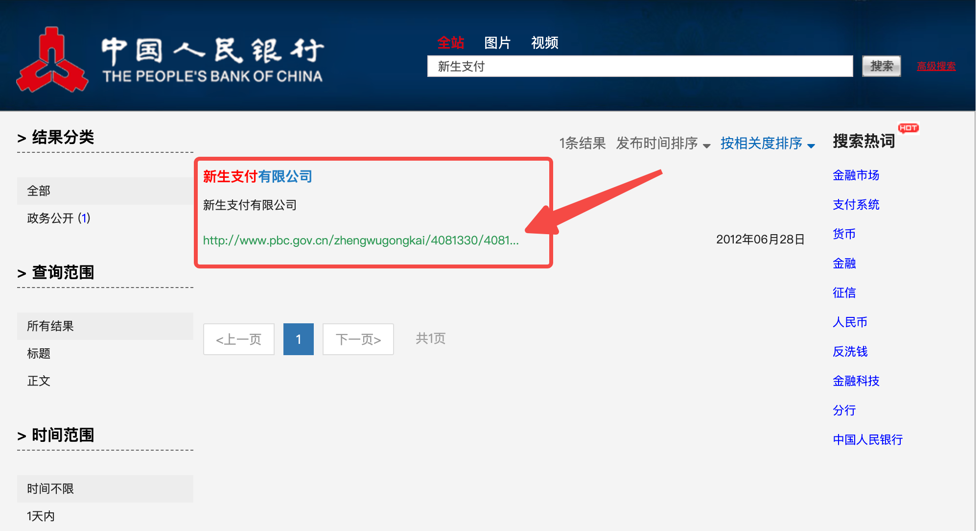980x531 pixels.
Task: Open the green pbc.gov.cn result URL
Action: pyautogui.click(x=361, y=240)
